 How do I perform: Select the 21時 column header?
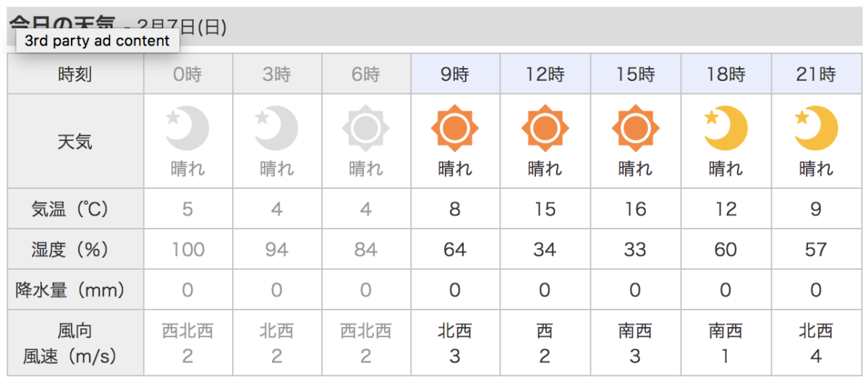[x=816, y=74]
